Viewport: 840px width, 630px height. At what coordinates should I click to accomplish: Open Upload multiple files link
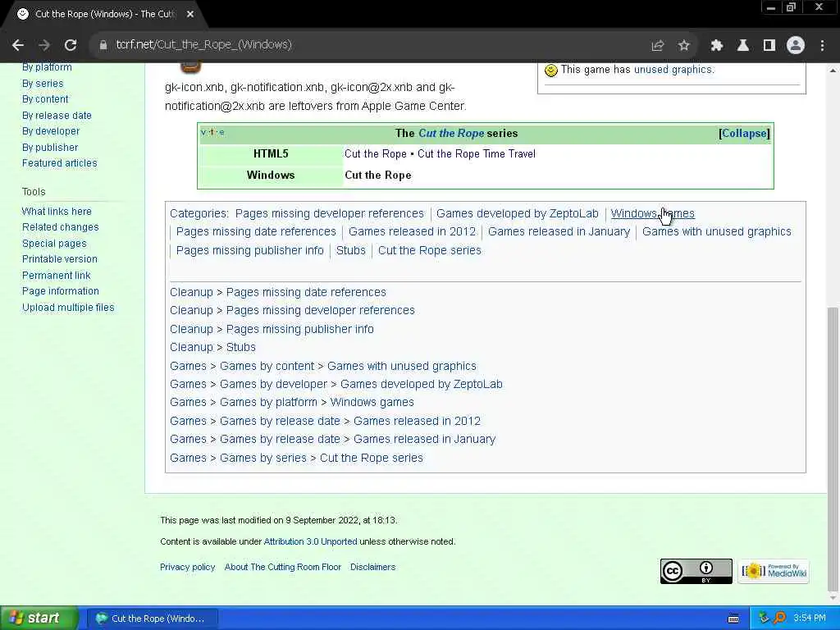(x=68, y=308)
